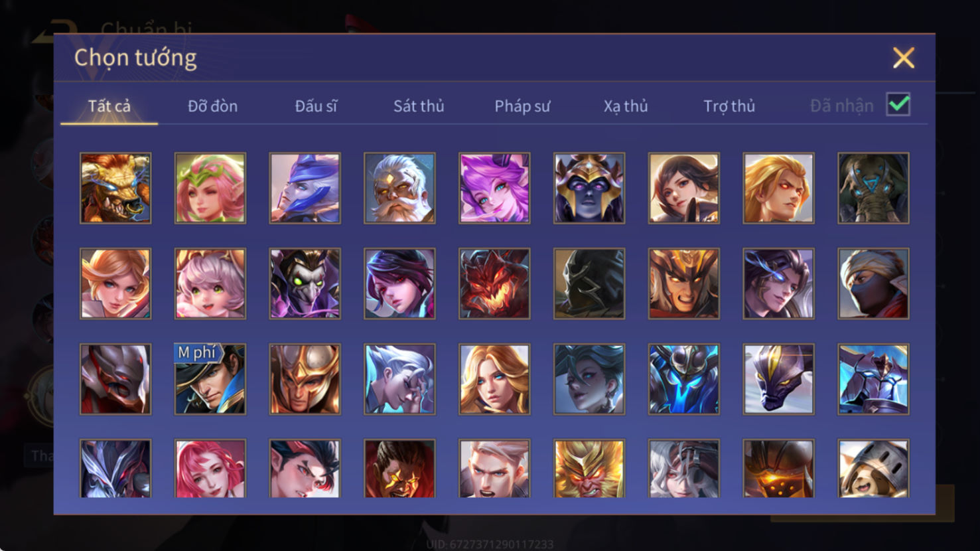Select the hero tagged 'M phí'
The image size is (980, 551).
click(x=210, y=379)
